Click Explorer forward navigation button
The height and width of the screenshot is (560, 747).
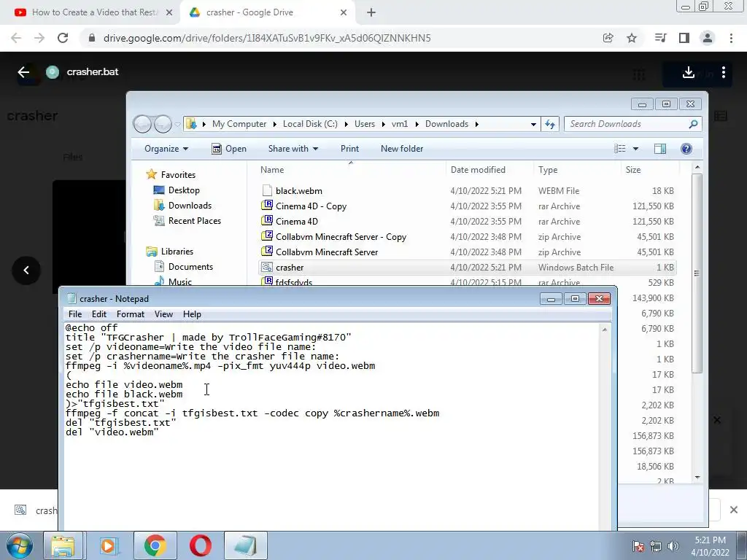[x=163, y=124]
